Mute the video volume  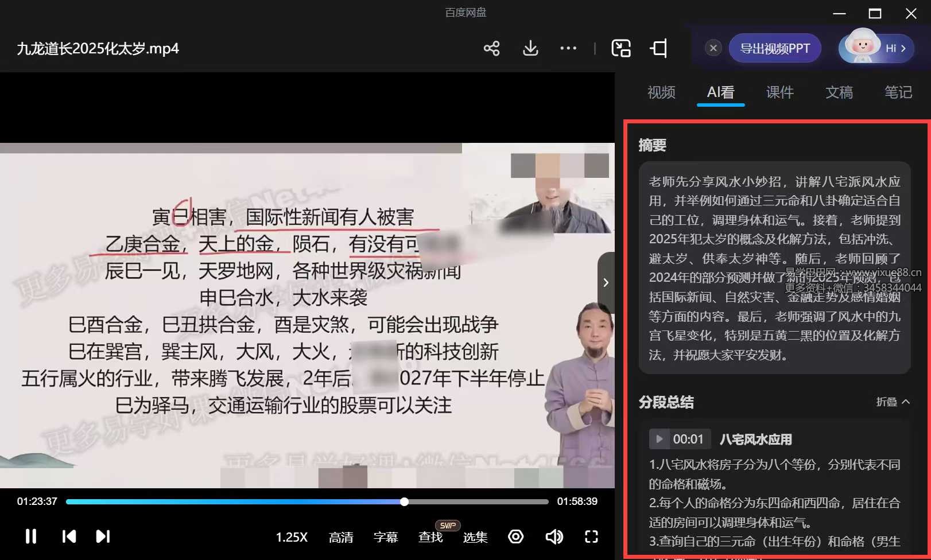click(x=553, y=536)
